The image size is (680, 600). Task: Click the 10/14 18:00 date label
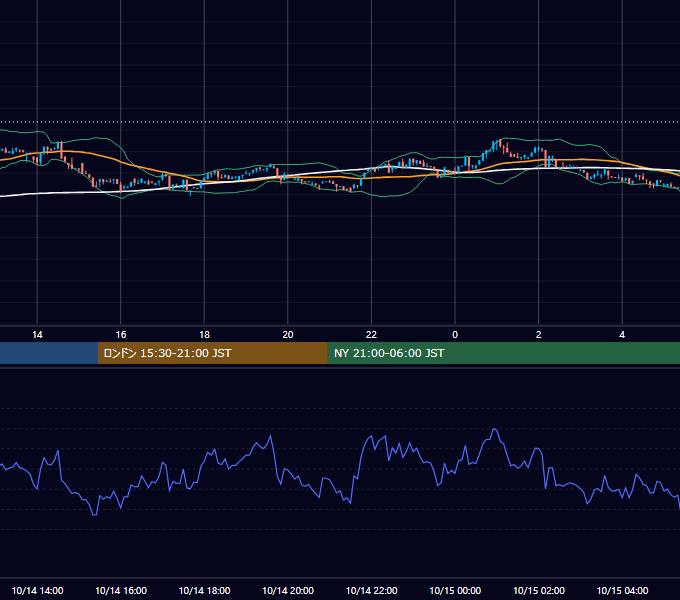(x=204, y=590)
